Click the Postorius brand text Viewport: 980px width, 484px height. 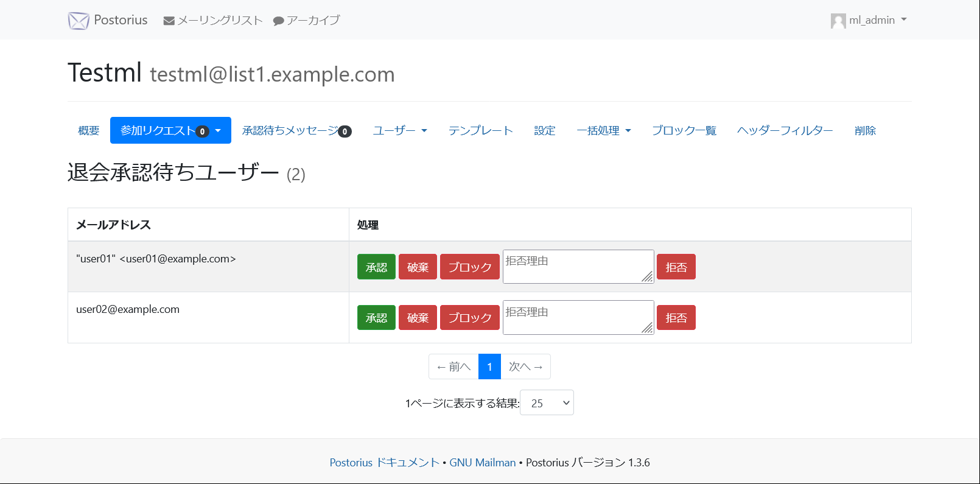click(121, 20)
